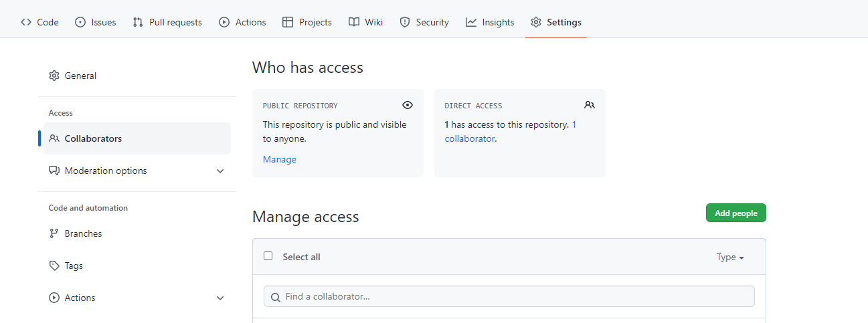The width and height of the screenshot is (868, 323).
Task: Click the gear icon beside General
Action: [54, 76]
